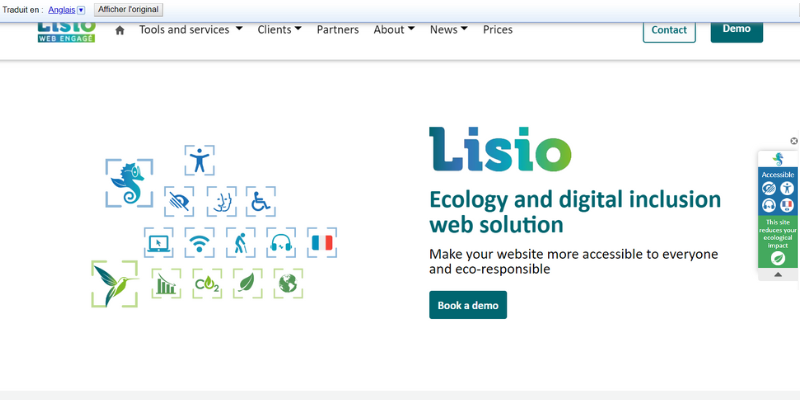The image size is (800, 400).
Task: Click the globe earth illustration icon
Action: (x=288, y=284)
